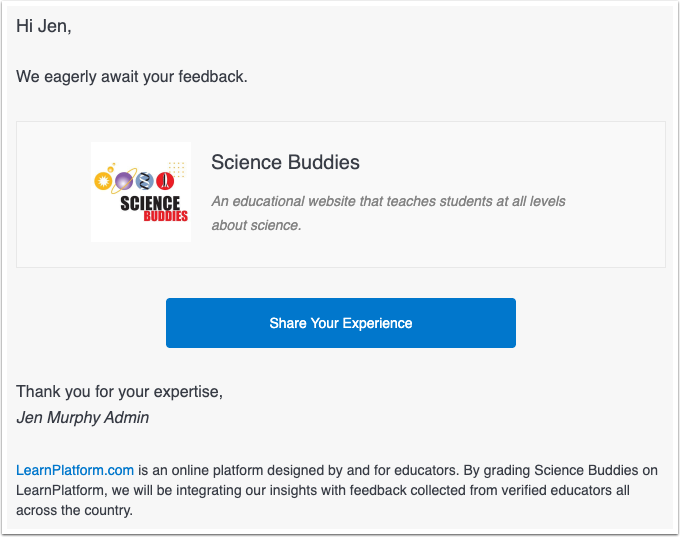Click the black SCIENCE word in logo

pos(150,203)
